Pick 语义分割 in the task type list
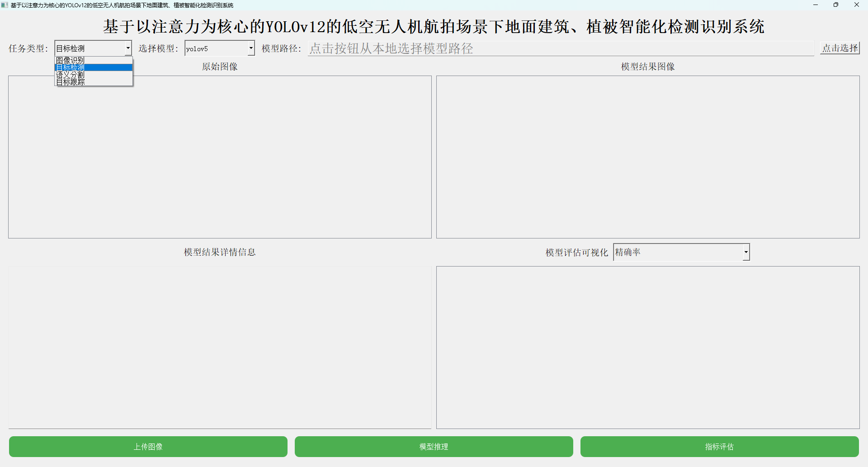Screen dimensions: 868x467 point(94,75)
